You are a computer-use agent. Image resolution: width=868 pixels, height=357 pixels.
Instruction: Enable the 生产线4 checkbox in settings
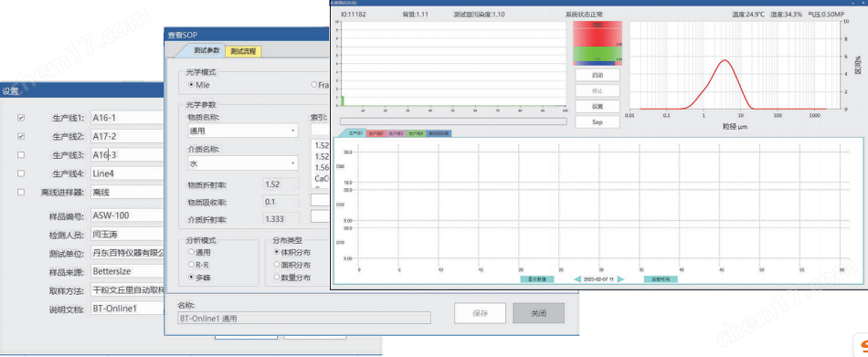[21, 173]
